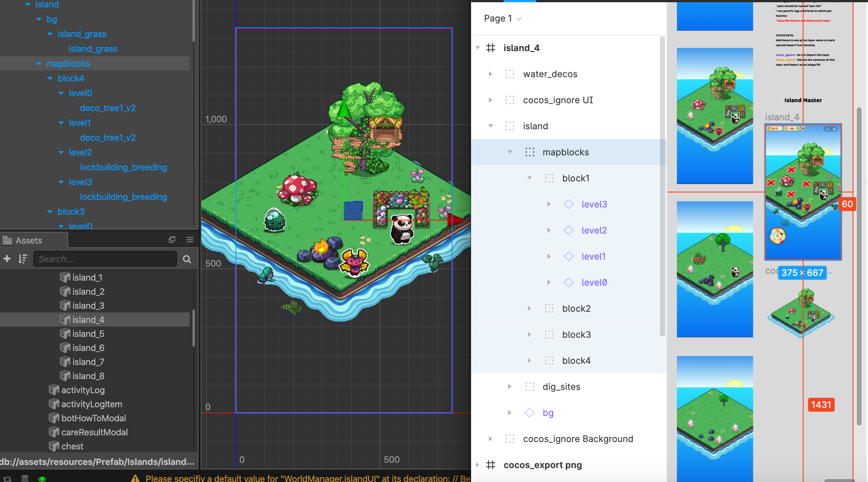
Task: Click the magnifier search icon in Assets panel
Action: 187,259
